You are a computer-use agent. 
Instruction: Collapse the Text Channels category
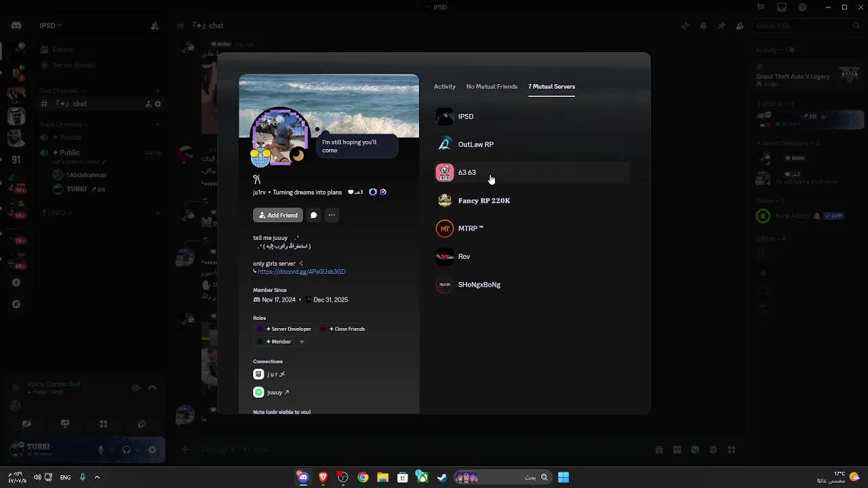62,91
